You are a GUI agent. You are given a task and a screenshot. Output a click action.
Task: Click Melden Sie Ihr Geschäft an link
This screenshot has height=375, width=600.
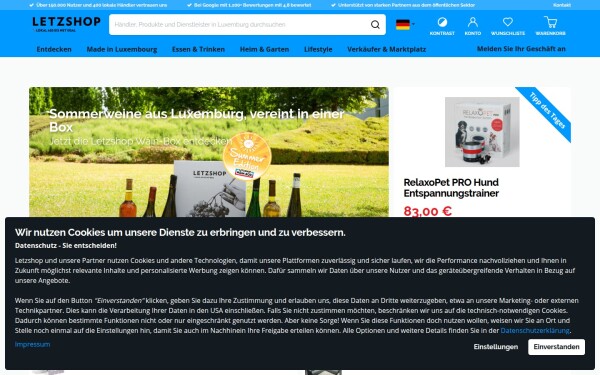coord(521,49)
